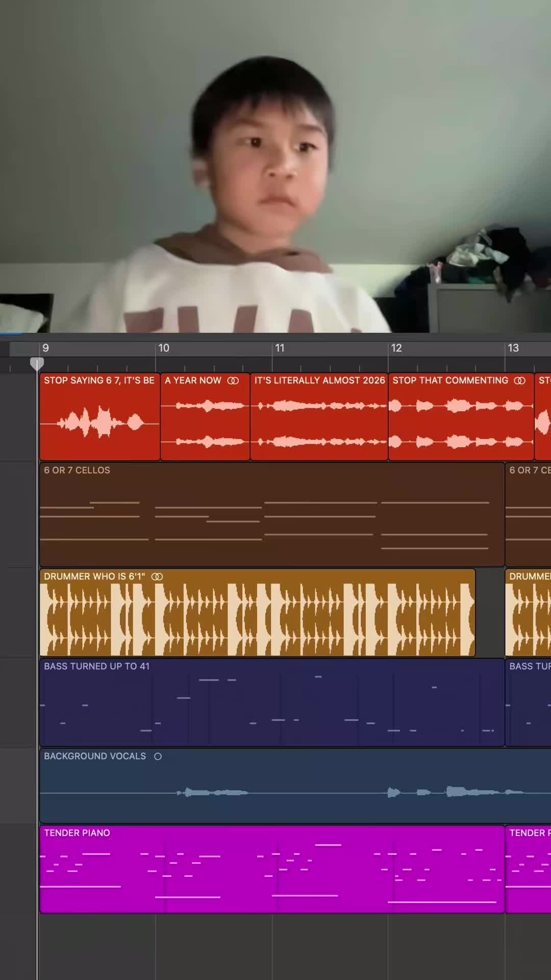Select the 'STOP THAT COMMENTING' audio region
The image size is (551, 980).
(x=461, y=417)
